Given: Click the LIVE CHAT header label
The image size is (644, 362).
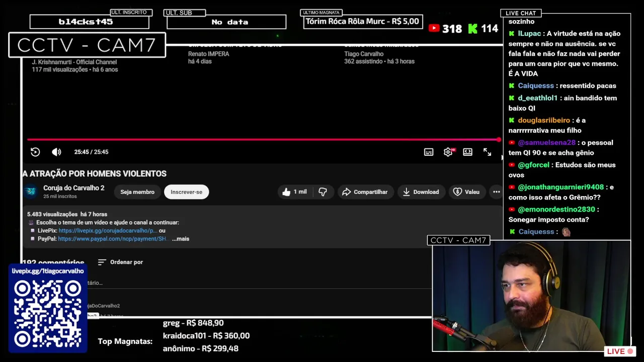Looking at the screenshot, I should click(521, 13).
